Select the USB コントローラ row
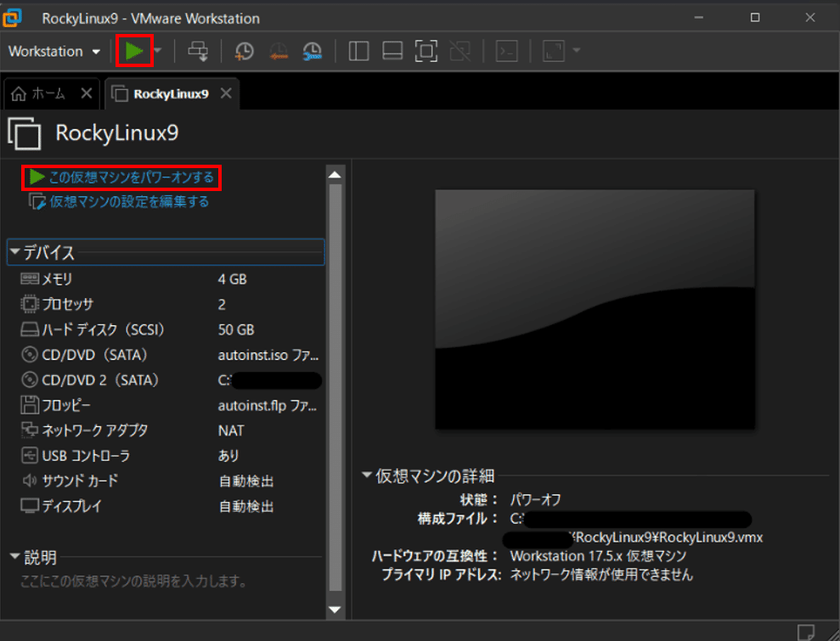 (166, 456)
